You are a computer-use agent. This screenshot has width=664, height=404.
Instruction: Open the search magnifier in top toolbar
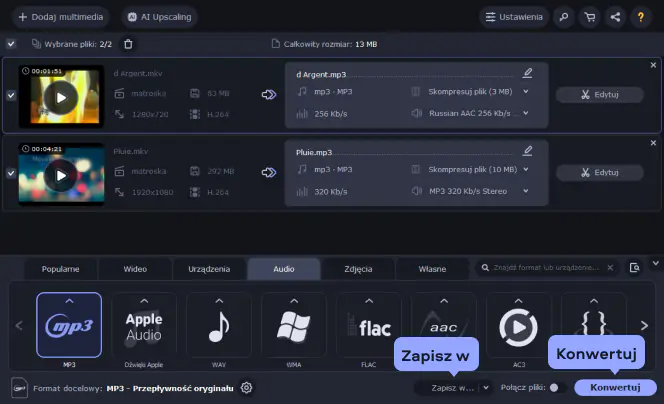click(564, 17)
